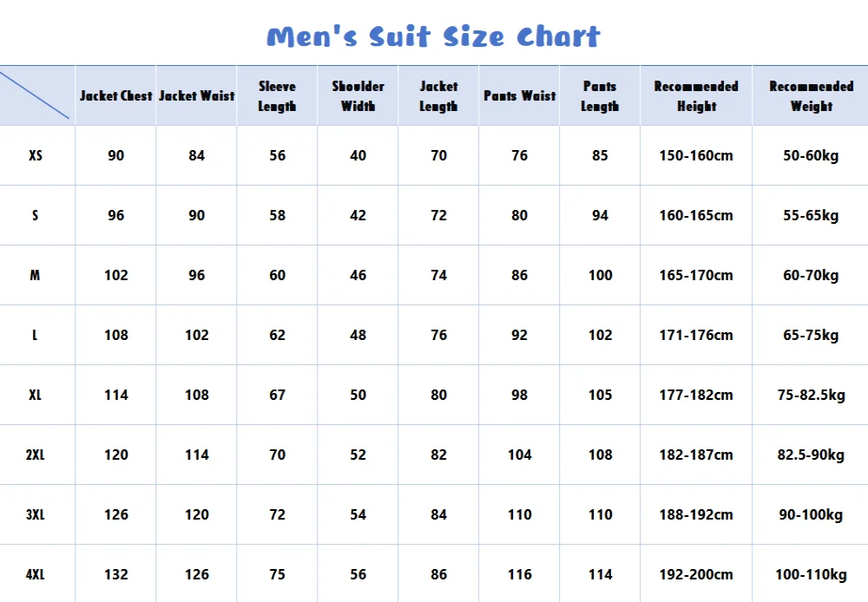Click the 100-110kg weight cell
The height and width of the screenshot is (602, 868).
point(811,574)
